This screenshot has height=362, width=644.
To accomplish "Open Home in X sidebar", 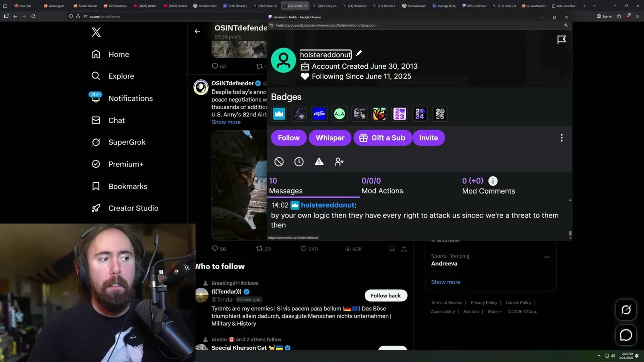I will [110, 54].
